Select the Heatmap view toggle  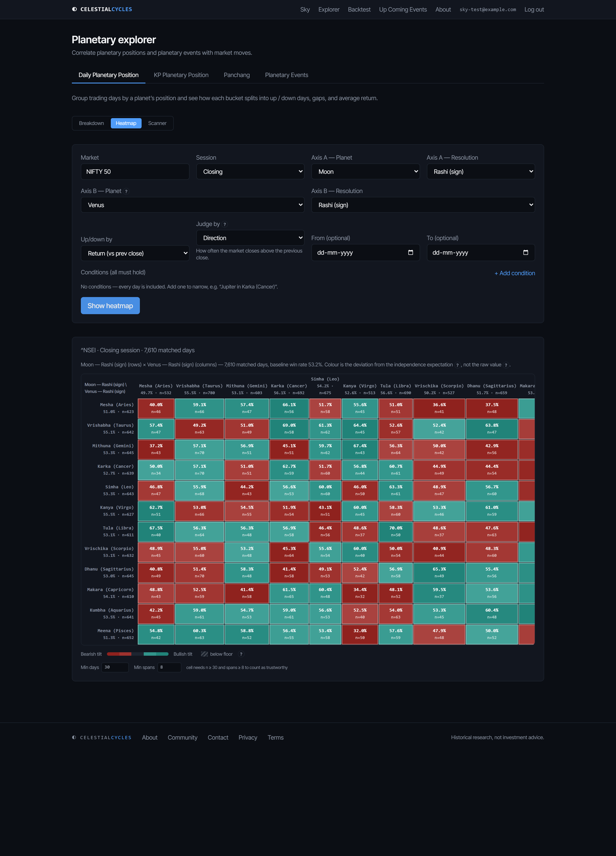[126, 123]
